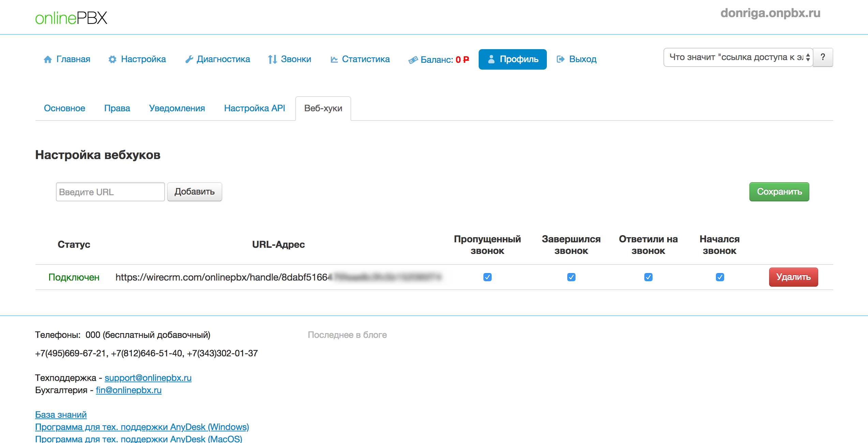Click the red Удалить button
The height and width of the screenshot is (443, 868).
pyautogui.click(x=793, y=277)
